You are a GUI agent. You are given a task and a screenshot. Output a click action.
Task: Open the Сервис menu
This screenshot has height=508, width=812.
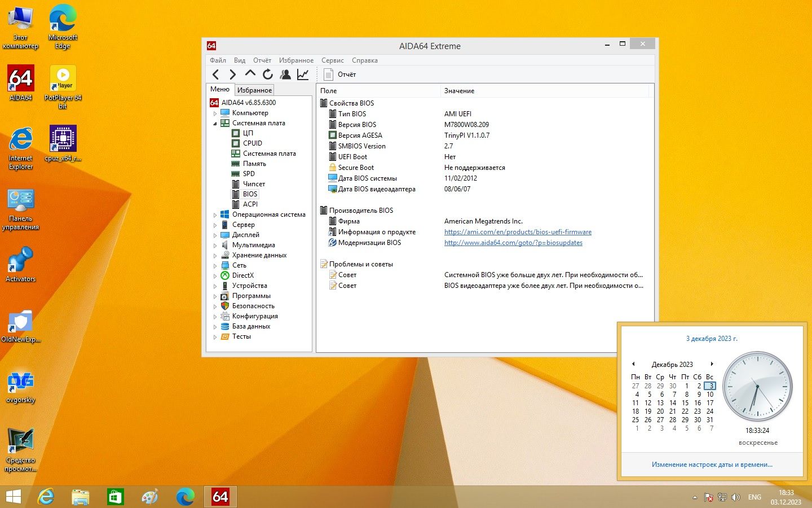point(332,60)
